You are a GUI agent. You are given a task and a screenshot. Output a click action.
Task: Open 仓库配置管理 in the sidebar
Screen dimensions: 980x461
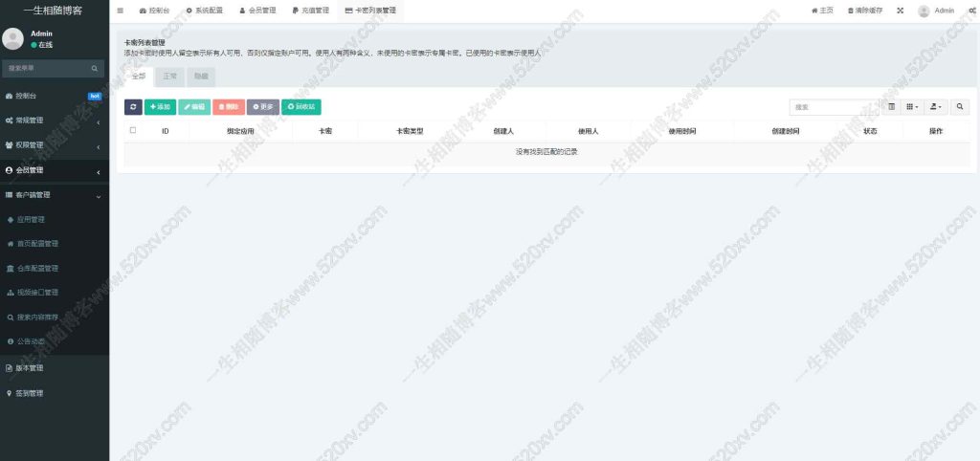55,268
